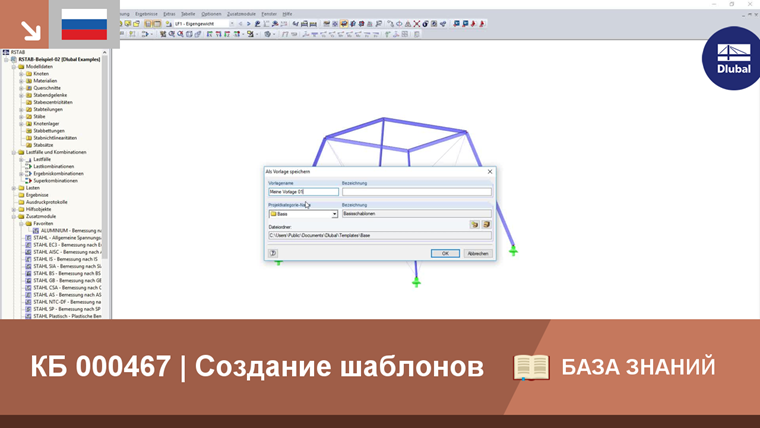
Task: Click the open folder icon in top toolbar
Action: pos(137,23)
